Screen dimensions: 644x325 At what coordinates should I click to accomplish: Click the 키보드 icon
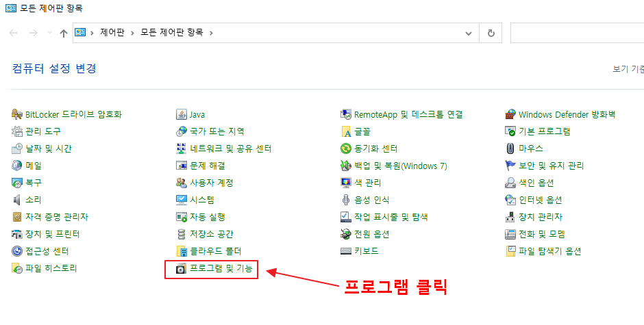[x=346, y=251]
